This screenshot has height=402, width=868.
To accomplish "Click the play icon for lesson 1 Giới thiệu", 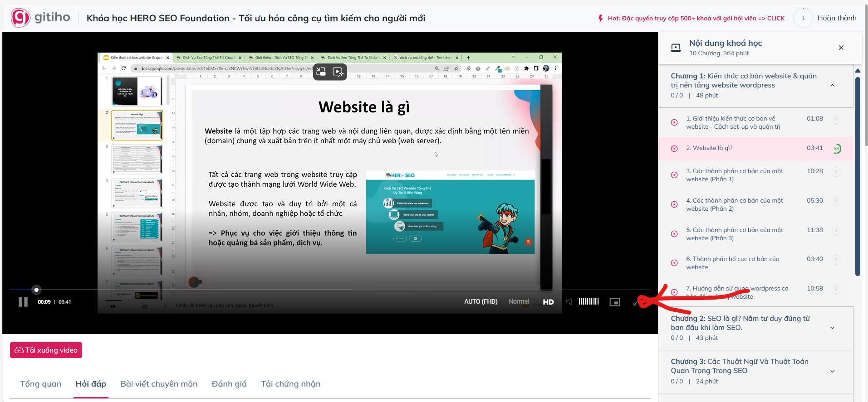I will pyautogui.click(x=674, y=122).
